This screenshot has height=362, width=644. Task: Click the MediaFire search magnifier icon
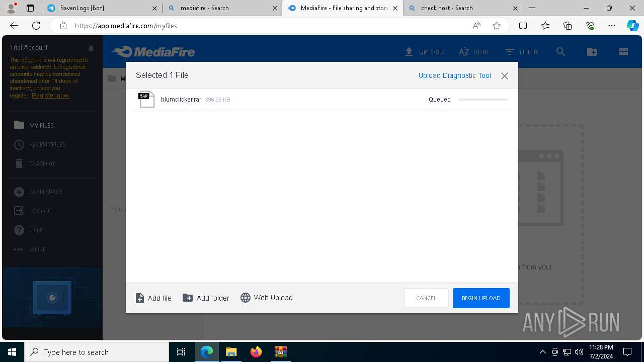560,52
